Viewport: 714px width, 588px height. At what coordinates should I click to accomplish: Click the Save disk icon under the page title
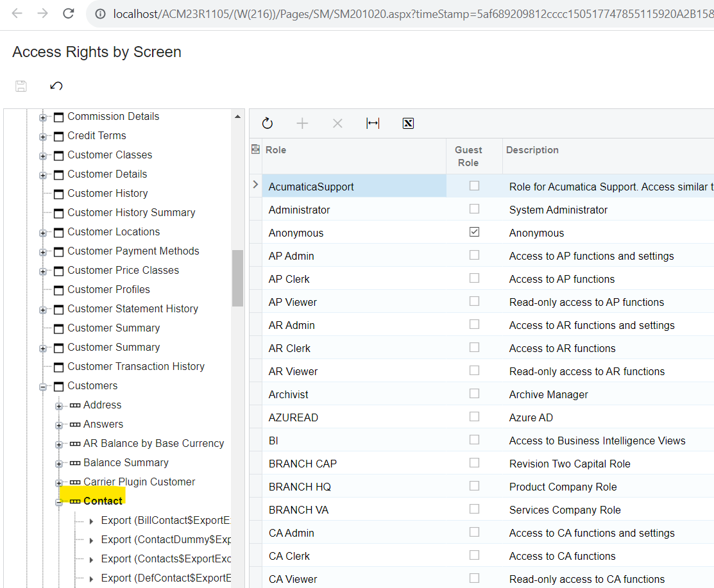pos(21,86)
